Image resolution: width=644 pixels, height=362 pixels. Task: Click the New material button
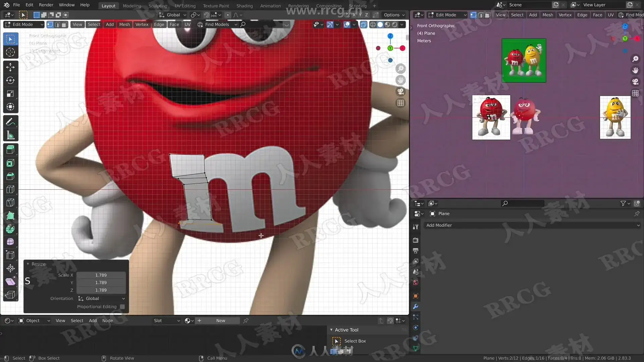point(220,320)
